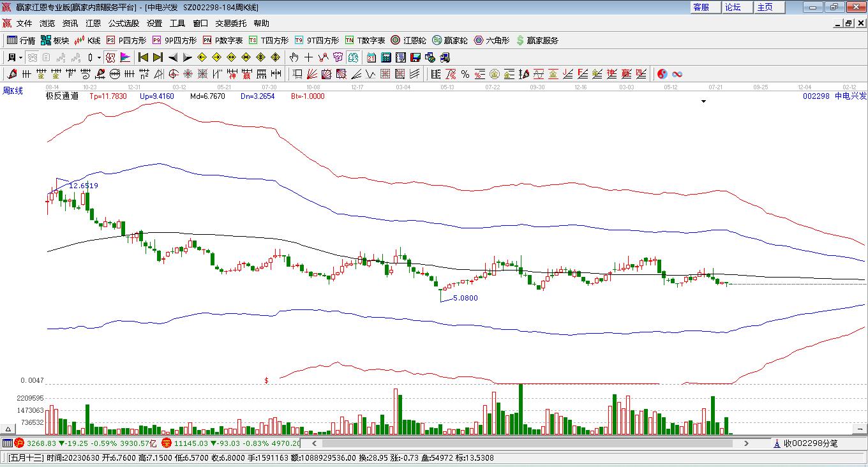Expand the candlestick style dropdown arrow
The image size is (868, 467).
tap(99, 57)
